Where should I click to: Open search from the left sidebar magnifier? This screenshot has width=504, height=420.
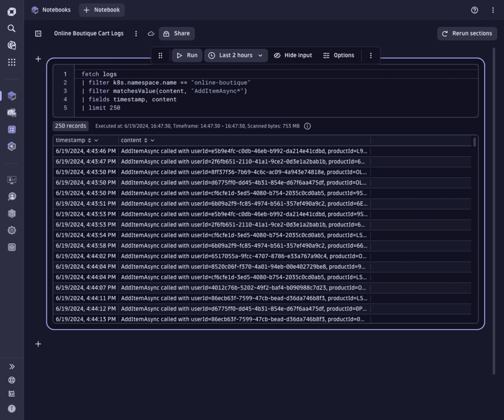[x=12, y=29]
